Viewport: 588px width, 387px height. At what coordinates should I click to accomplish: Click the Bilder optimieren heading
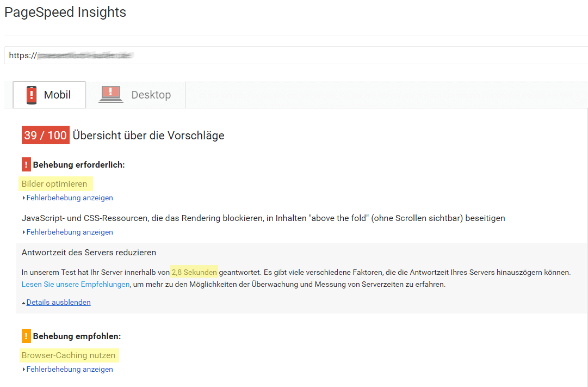coord(54,184)
